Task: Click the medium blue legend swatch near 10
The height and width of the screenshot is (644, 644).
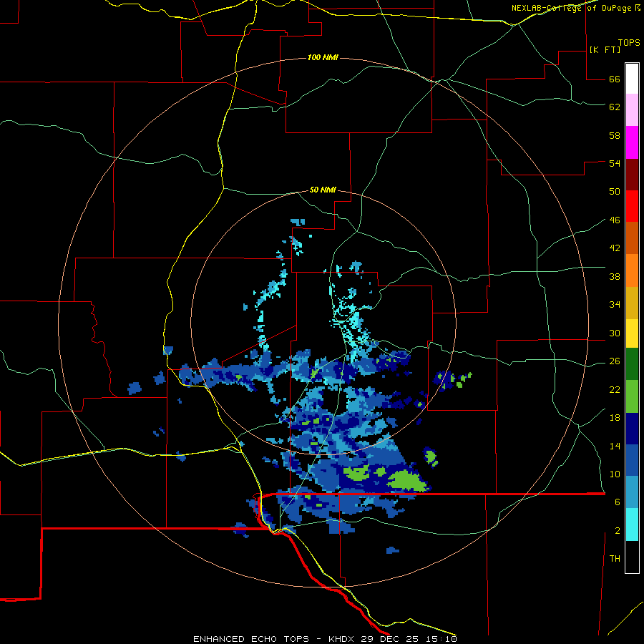Action: [632, 460]
